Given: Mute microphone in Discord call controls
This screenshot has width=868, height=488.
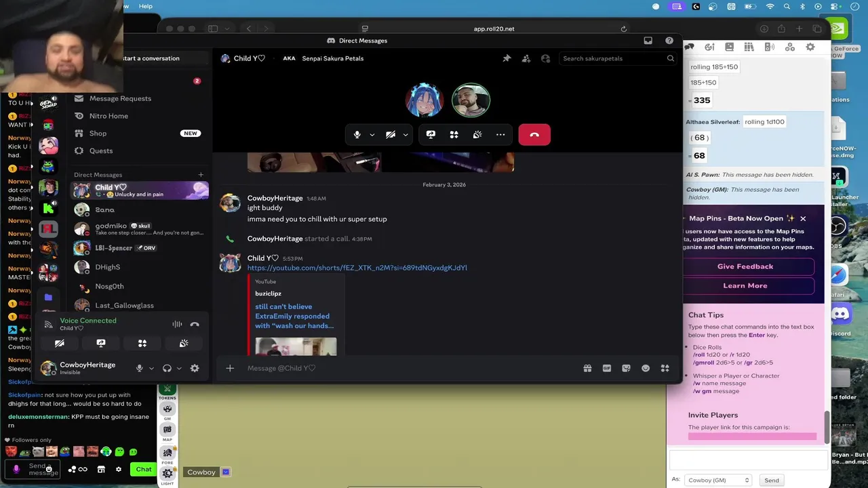Looking at the screenshot, I should click(x=357, y=135).
